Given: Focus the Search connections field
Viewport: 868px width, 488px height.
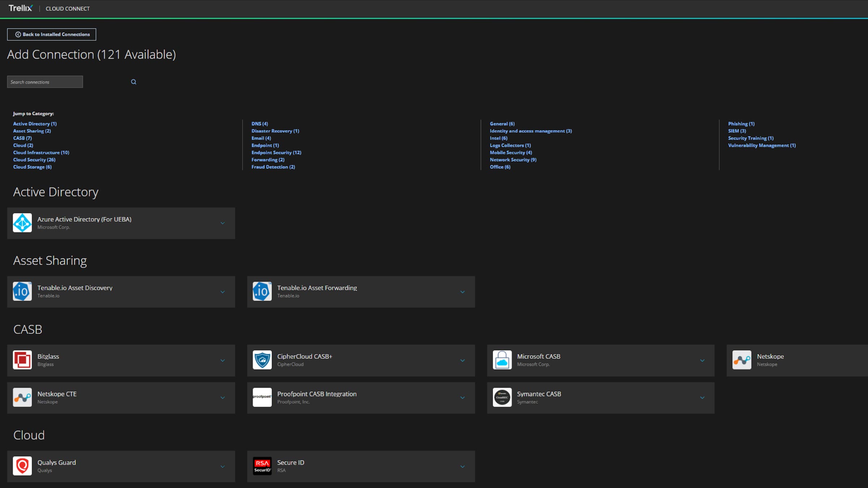Looking at the screenshot, I should click(x=45, y=82).
